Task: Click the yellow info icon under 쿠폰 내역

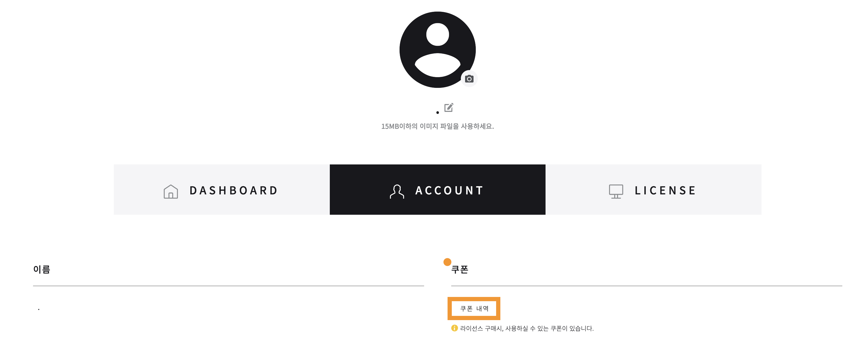Action: [x=454, y=328]
